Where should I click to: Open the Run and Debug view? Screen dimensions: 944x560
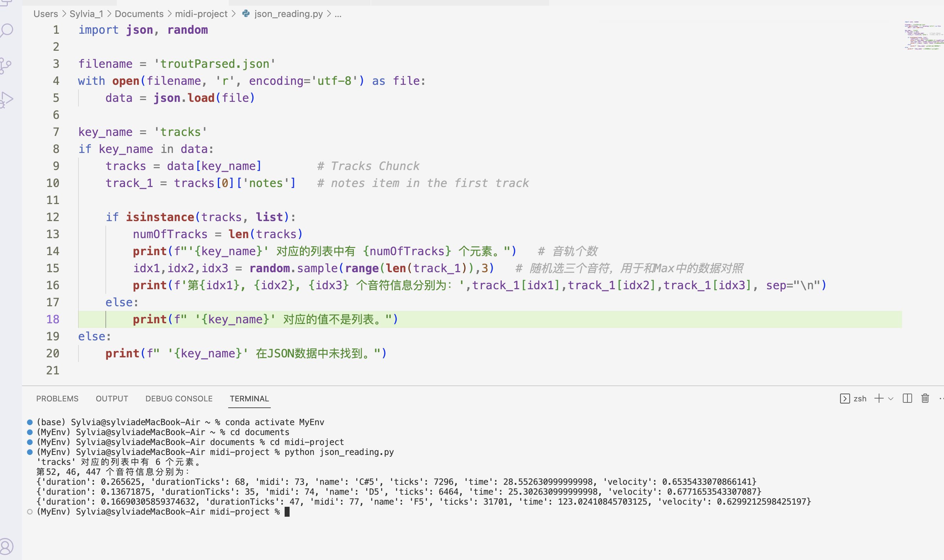(x=7, y=100)
